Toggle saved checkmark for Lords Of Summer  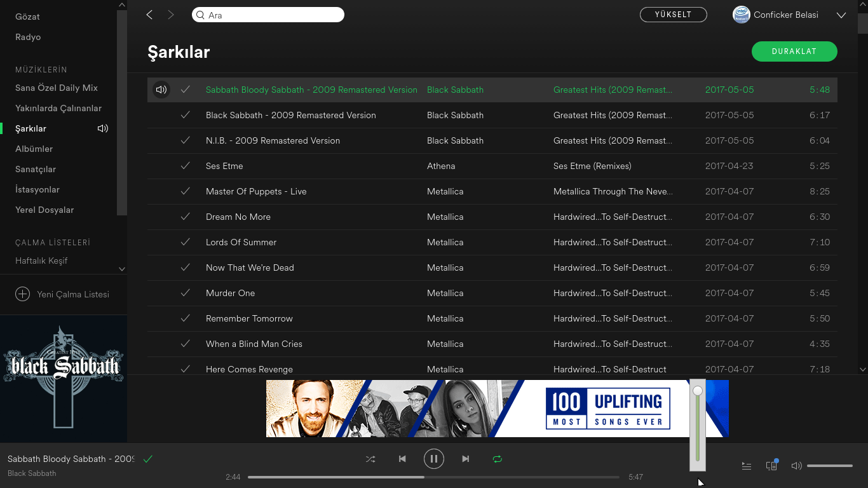(186, 242)
